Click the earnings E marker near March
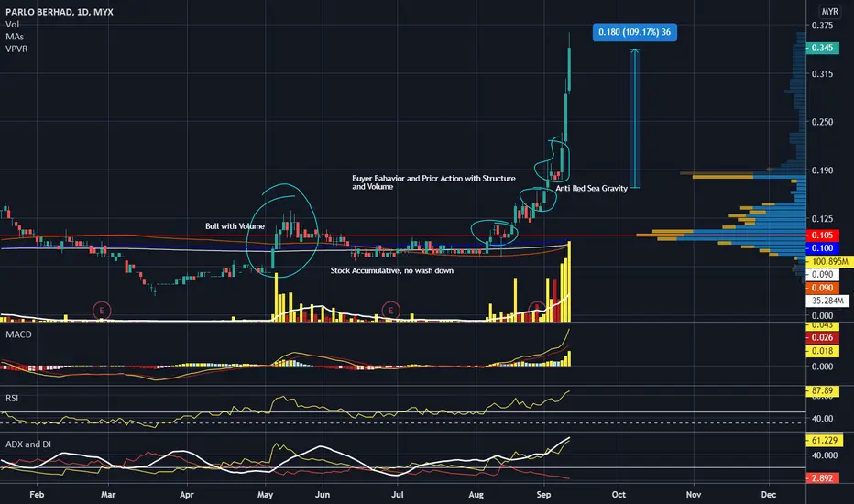The width and height of the screenshot is (854, 504). [x=102, y=311]
